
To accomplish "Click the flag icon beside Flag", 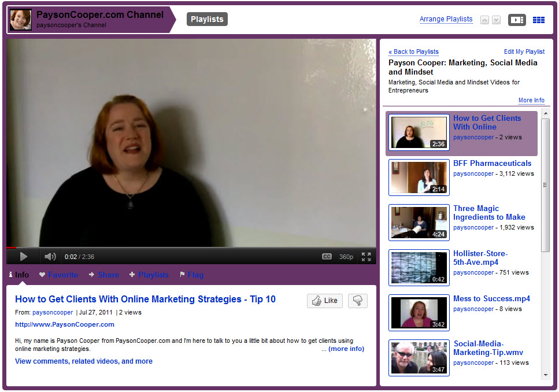I will (182, 274).
